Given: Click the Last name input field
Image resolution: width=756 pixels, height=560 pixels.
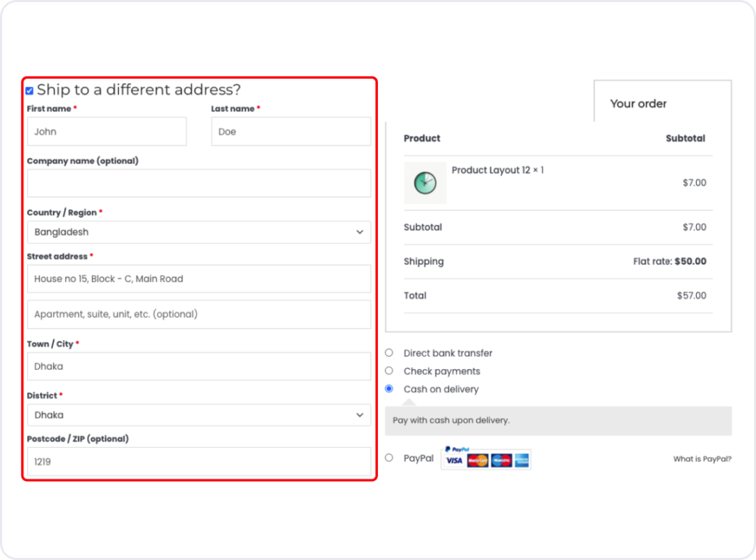Looking at the screenshot, I should click(x=290, y=132).
